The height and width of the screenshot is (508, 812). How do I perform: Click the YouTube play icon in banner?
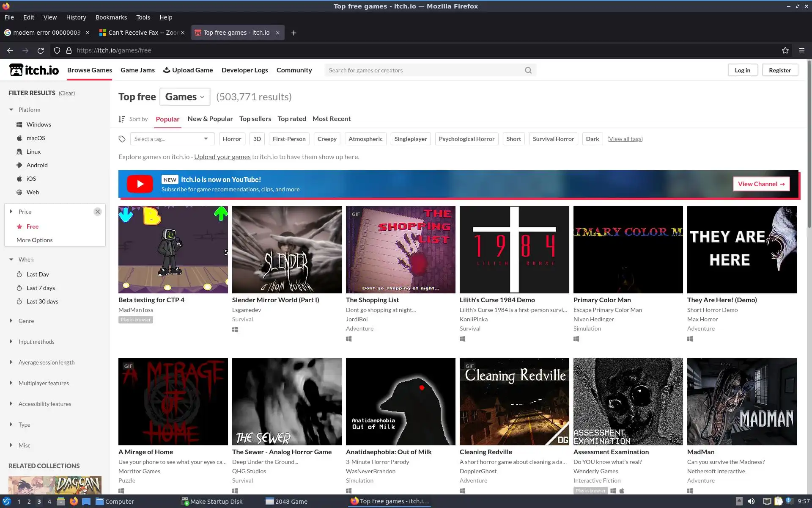(140, 184)
